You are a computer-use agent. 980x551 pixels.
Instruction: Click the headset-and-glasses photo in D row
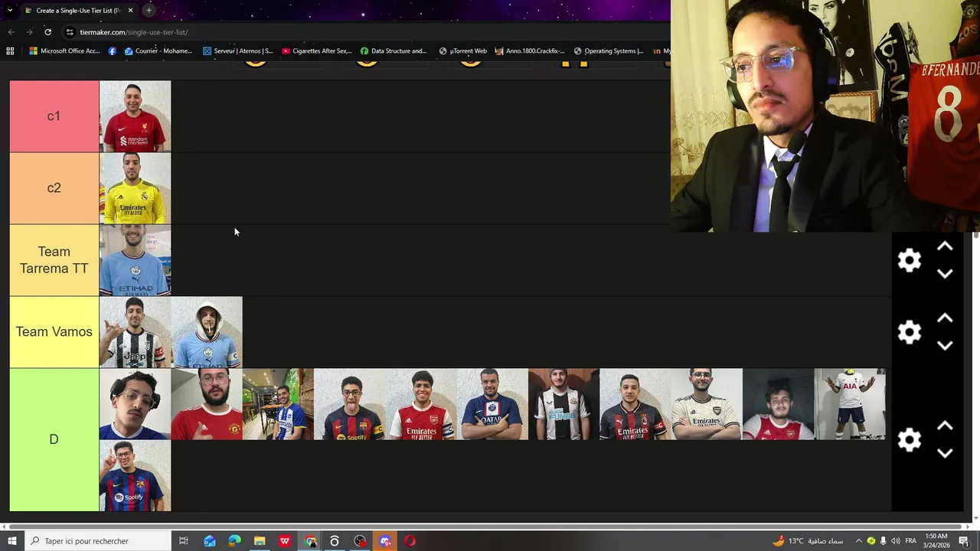(x=135, y=404)
